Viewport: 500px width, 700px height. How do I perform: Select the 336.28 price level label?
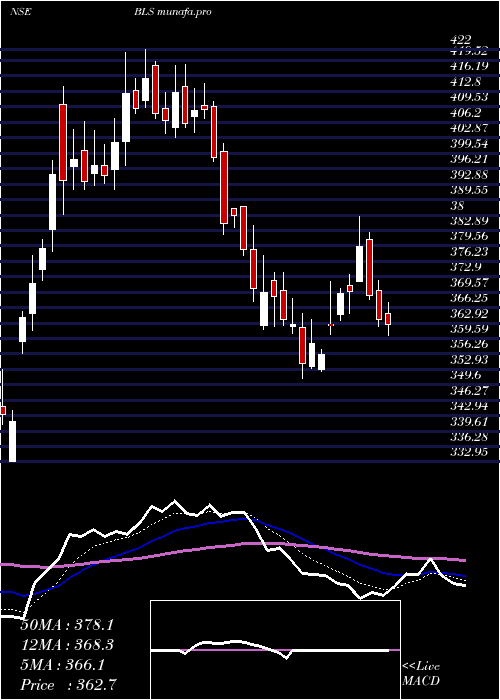pos(469,436)
